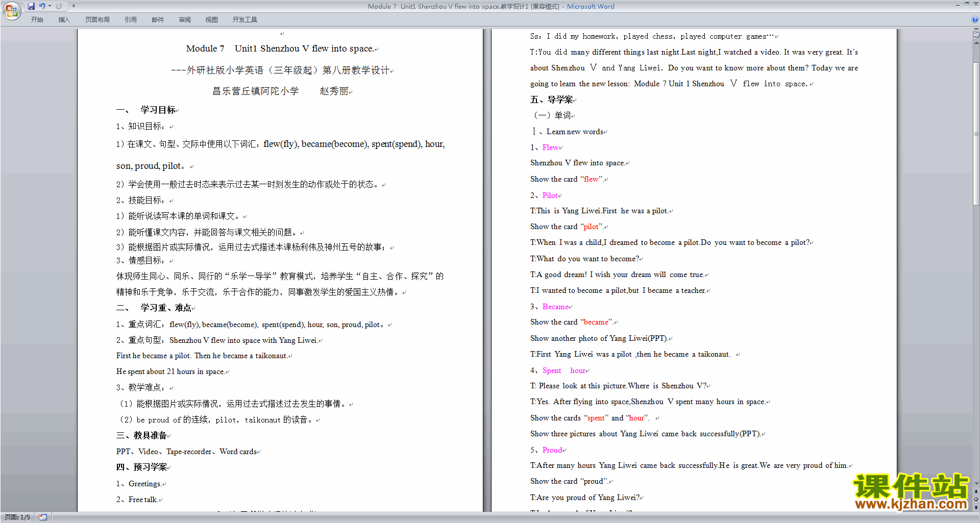This screenshot has height=523, width=980.
Task: Open the 邮件 ribbon tab
Action: pyautogui.click(x=158, y=20)
